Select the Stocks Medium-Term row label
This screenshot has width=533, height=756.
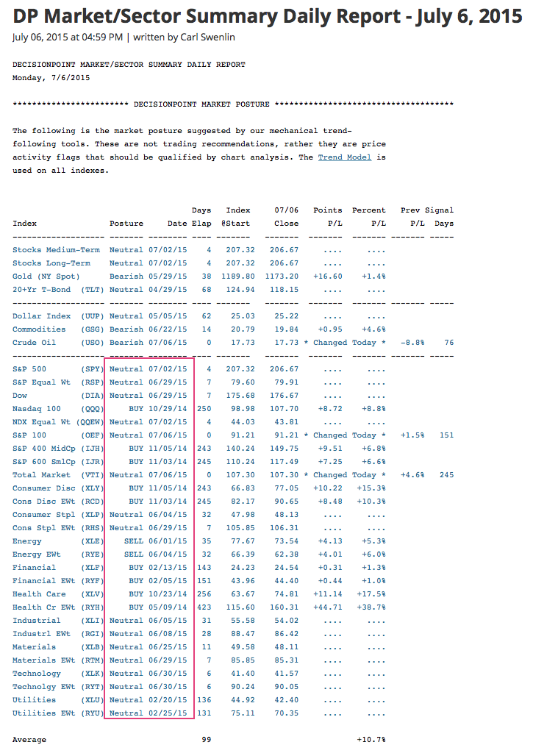tap(57, 250)
